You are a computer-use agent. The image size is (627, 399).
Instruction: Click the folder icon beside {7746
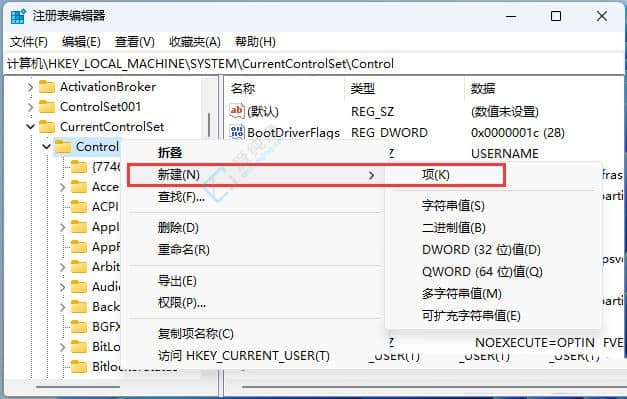pos(79,167)
